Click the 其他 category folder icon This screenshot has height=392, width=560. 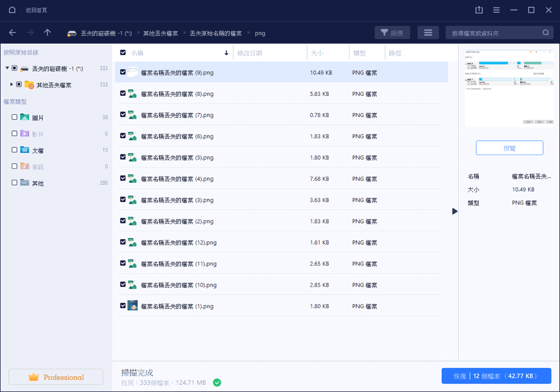25,183
